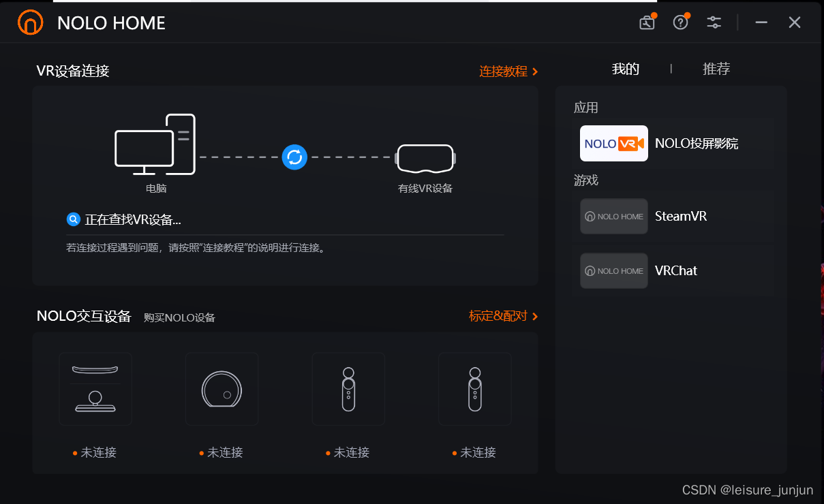
Task: Click the 购买NOLO设备 purchase link
Action: pyautogui.click(x=179, y=317)
